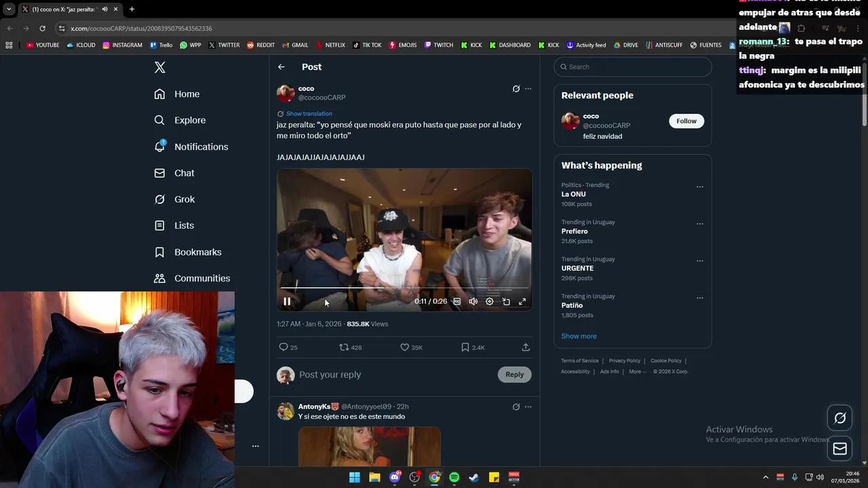Click the Reply button

515,374
